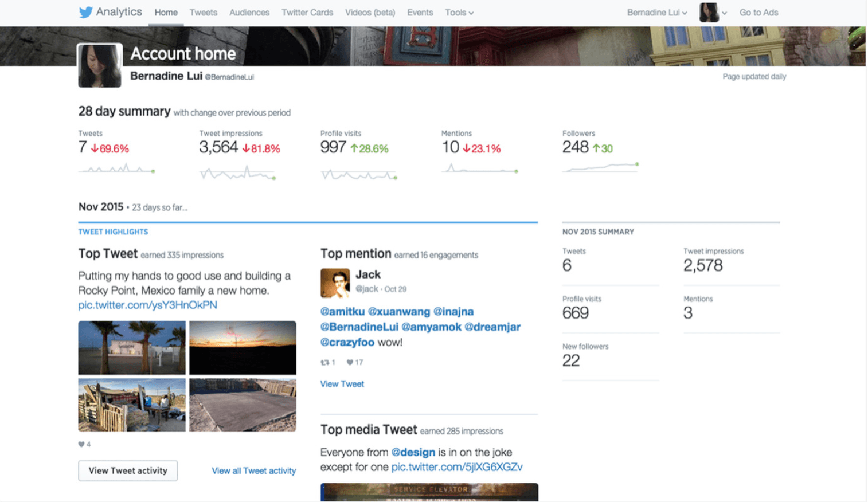Click the Go to Ads link
This screenshot has height=502, width=868.
click(x=758, y=12)
